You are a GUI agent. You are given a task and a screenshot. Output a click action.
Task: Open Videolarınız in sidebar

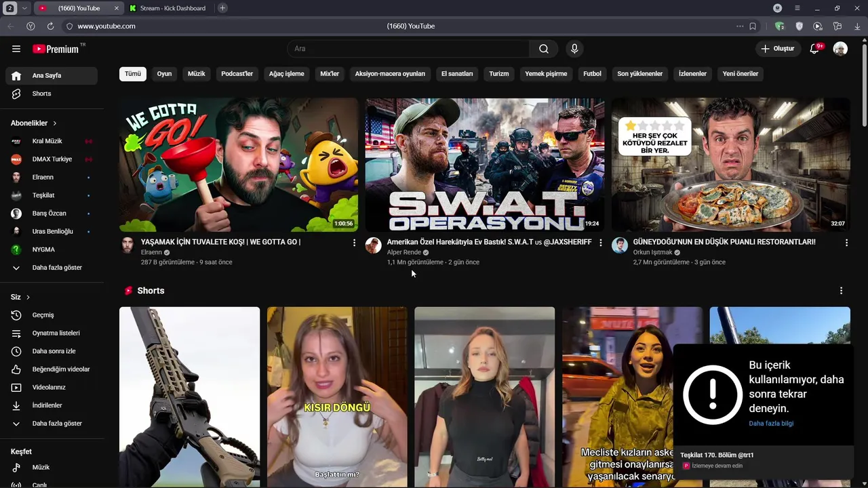click(x=52, y=387)
